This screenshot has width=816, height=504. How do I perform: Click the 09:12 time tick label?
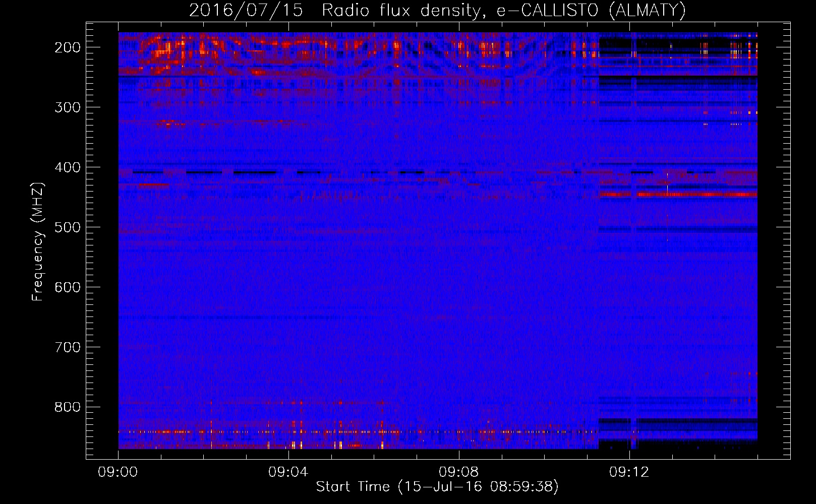tap(629, 472)
